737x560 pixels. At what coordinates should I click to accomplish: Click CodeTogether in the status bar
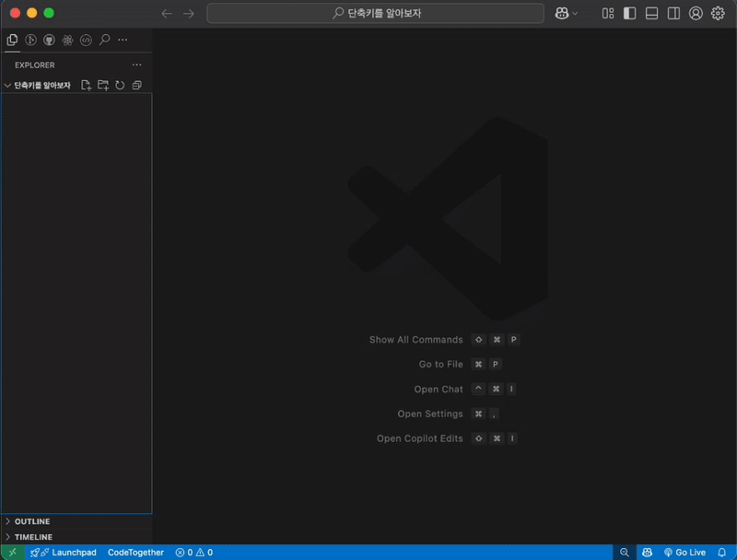[135, 553]
